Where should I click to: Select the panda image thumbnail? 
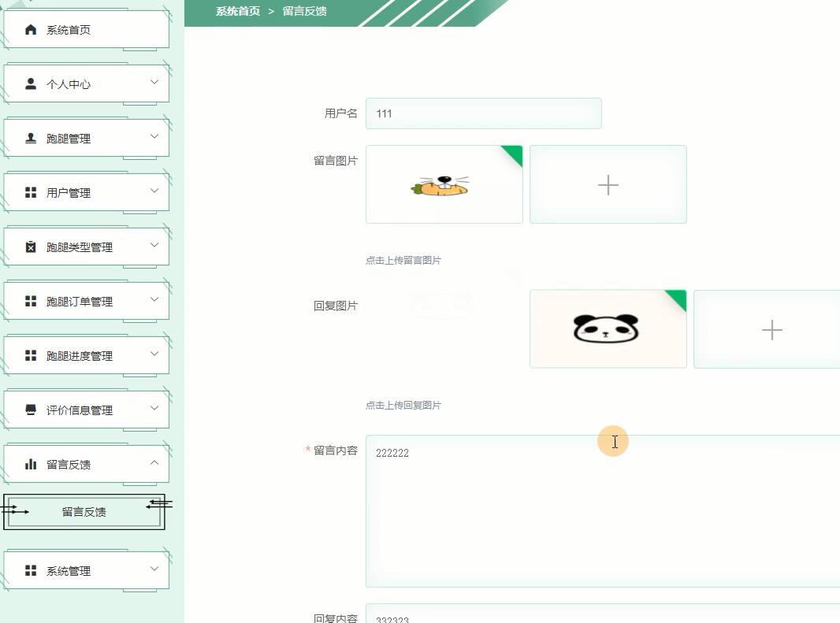pos(608,328)
